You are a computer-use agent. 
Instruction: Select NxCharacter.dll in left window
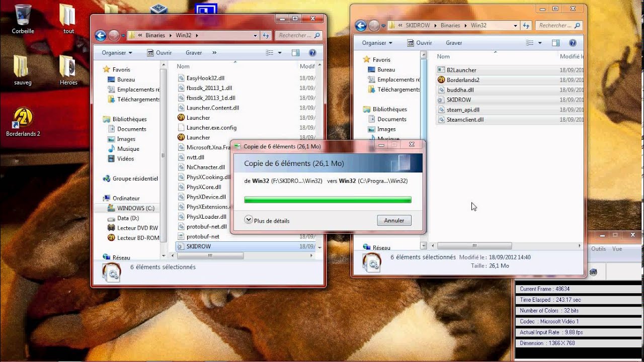pyautogui.click(x=205, y=167)
